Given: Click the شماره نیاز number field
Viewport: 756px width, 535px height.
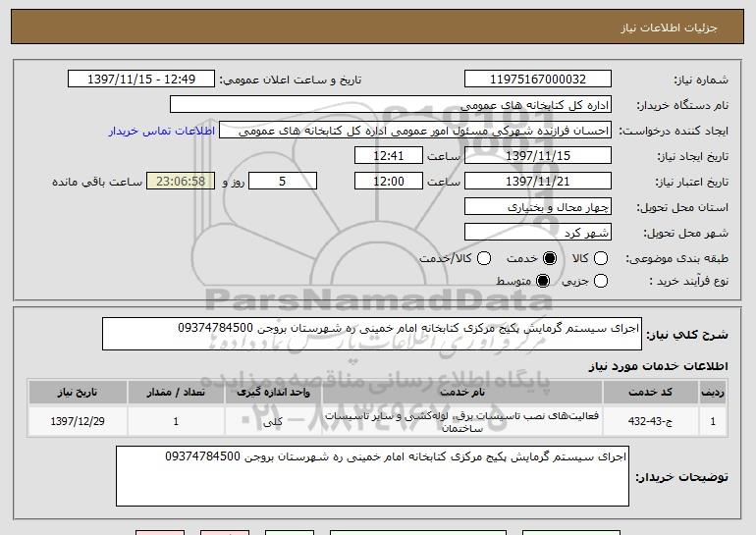Looking at the screenshot, I should click(537, 79).
